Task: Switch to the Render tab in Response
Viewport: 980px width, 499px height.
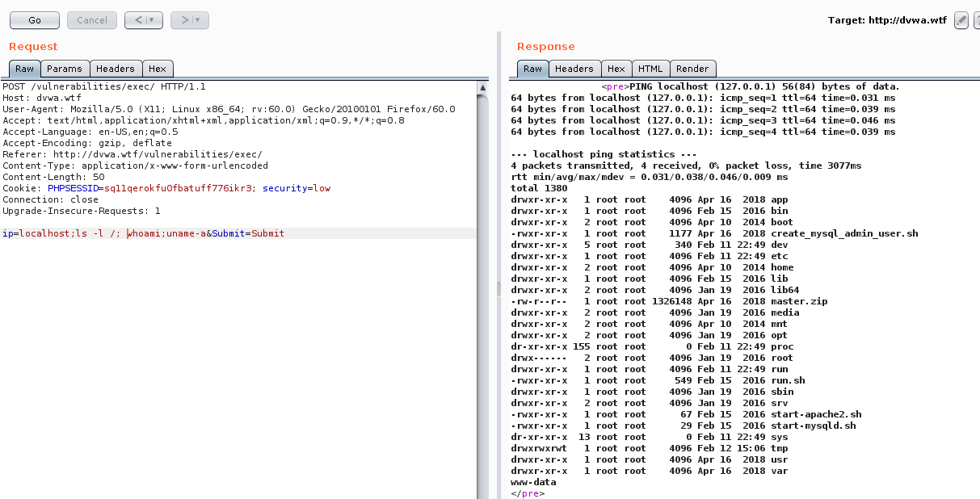Action: [692, 69]
